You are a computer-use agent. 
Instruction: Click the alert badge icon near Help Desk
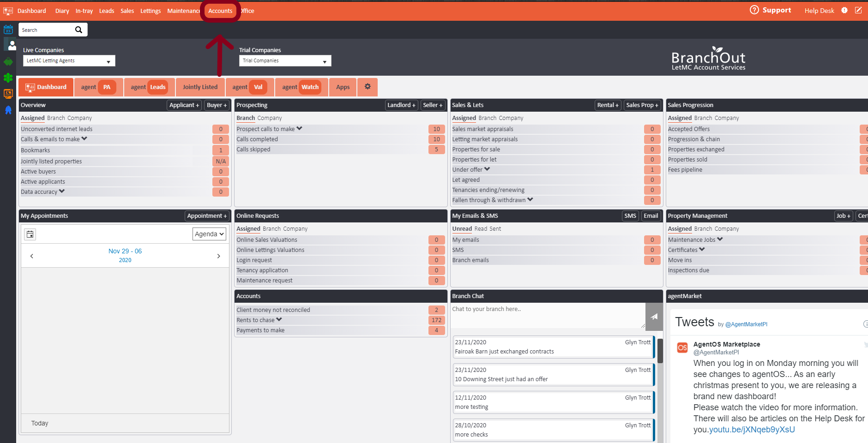point(844,11)
